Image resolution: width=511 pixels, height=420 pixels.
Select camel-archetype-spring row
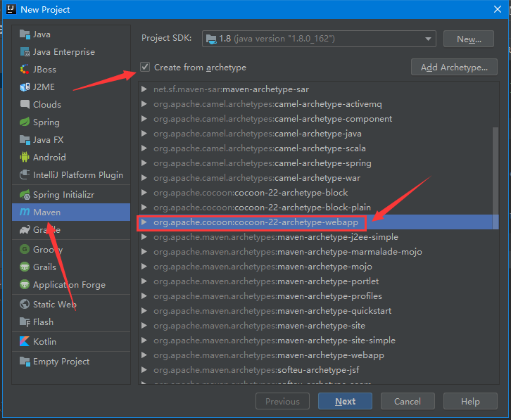pos(319,163)
